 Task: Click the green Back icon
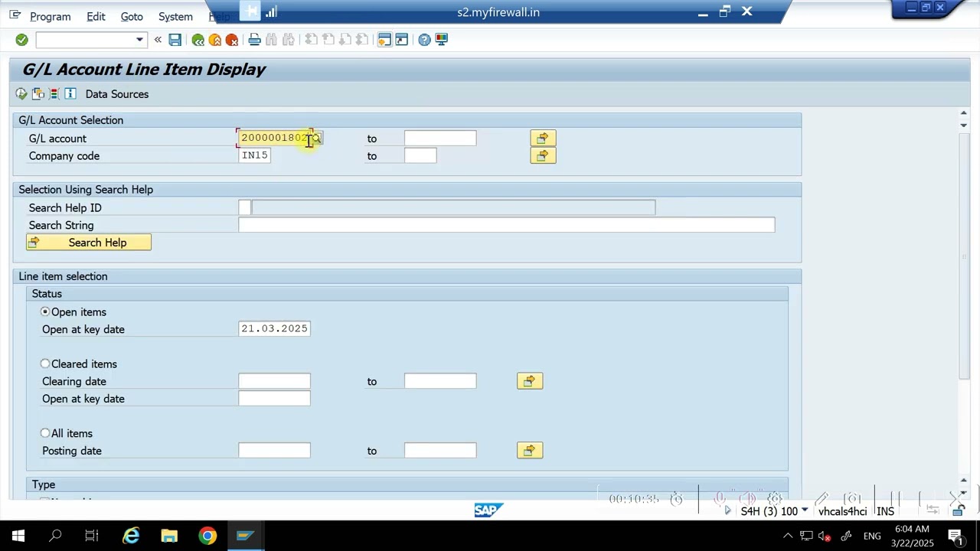tap(198, 40)
